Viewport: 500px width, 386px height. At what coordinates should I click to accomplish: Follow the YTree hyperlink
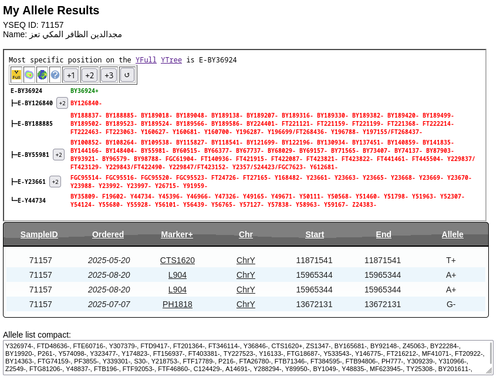[x=171, y=60]
